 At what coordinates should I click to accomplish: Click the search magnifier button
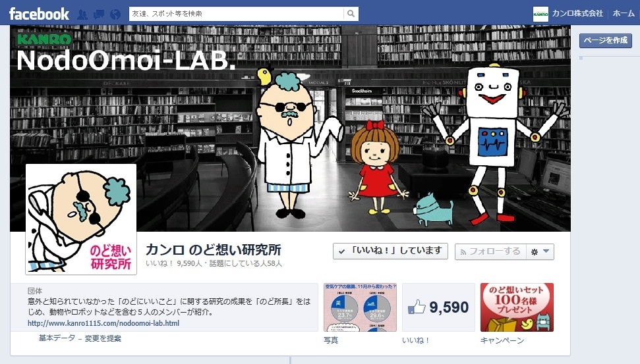pos(351,13)
